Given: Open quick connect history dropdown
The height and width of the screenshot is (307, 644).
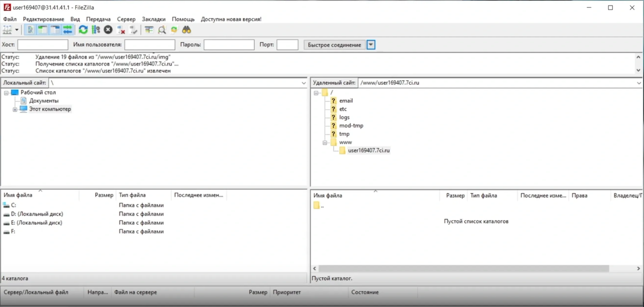Looking at the screenshot, I should (371, 45).
